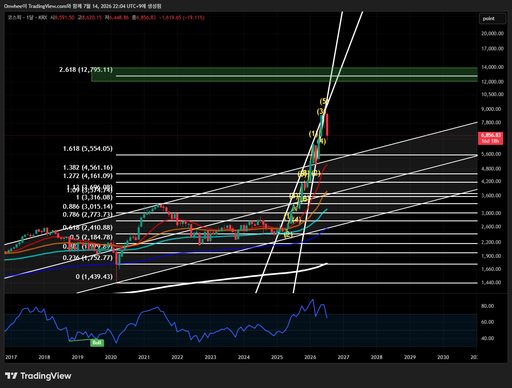Click the 2028 label on the time axis
The height and width of the screenshot is (388, 512).
point(377,357)
